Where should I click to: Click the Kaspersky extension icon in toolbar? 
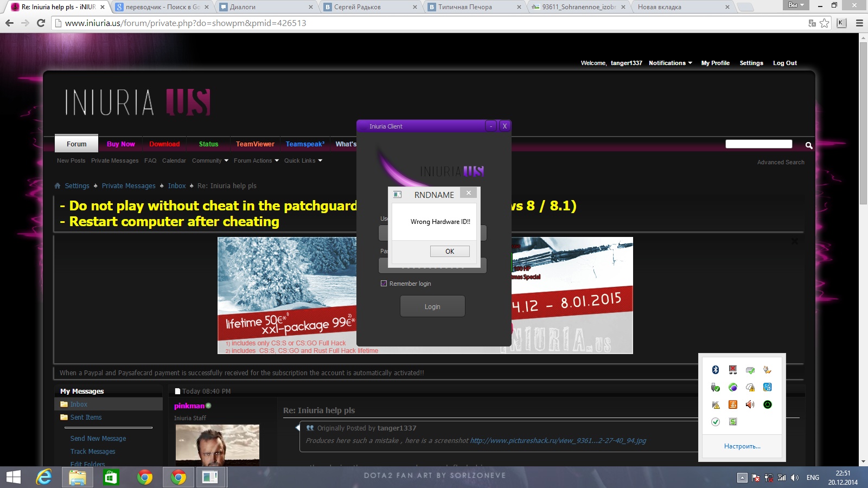click(841, 23)
